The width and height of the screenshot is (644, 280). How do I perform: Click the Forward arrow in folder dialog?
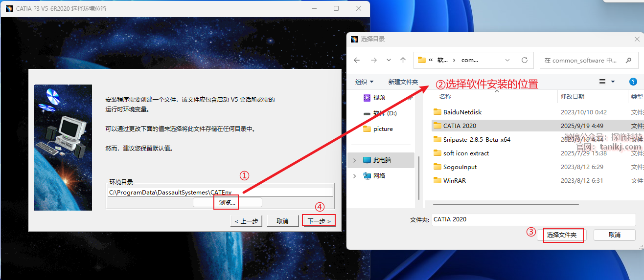[x=374, y=60]
